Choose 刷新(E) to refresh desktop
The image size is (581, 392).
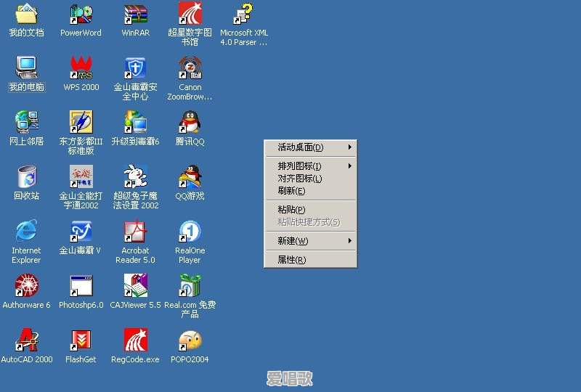tap(311, 191)
